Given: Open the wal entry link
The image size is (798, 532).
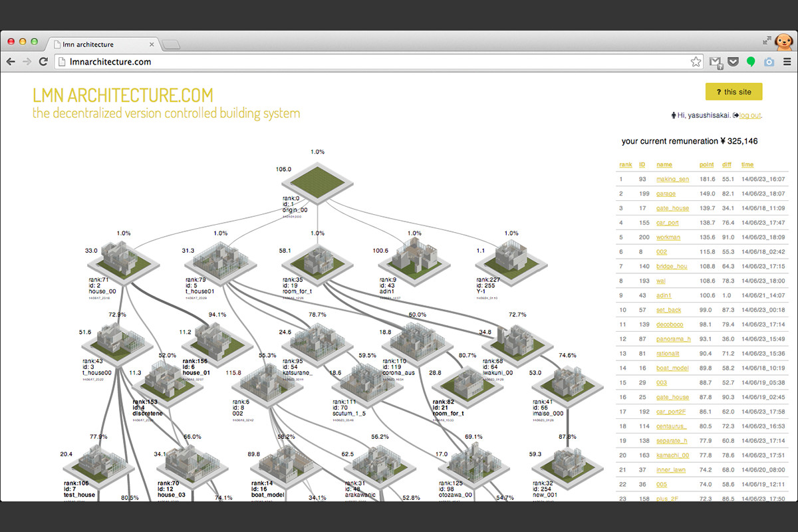Looking at the screenshot, I should 662,281.
